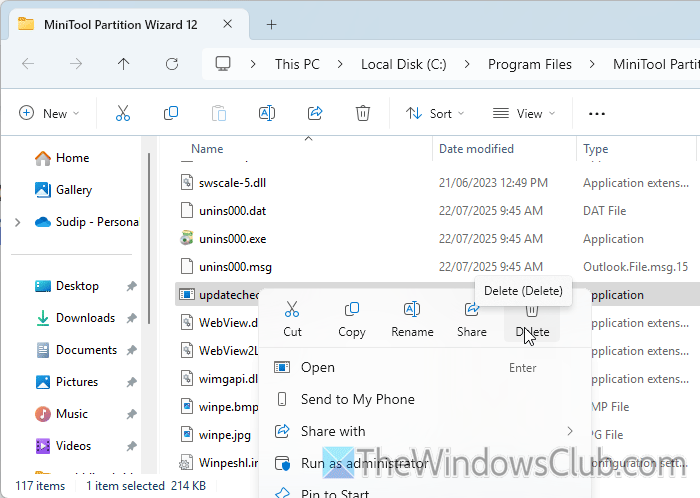This screenshot has height=498, width=700.
Task: Click the Share icon in toolbar
Action: [x=315, y=114]
